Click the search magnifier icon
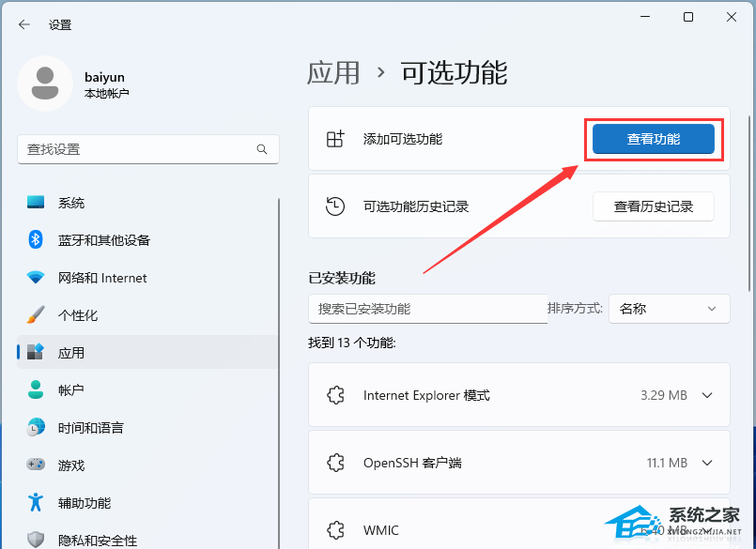The height and width of the screenshot is (549, 756). point(262,149)
